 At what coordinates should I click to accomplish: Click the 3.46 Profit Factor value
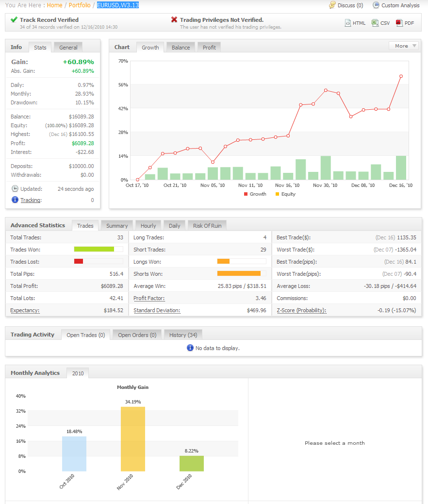click(x=261, y=298)
